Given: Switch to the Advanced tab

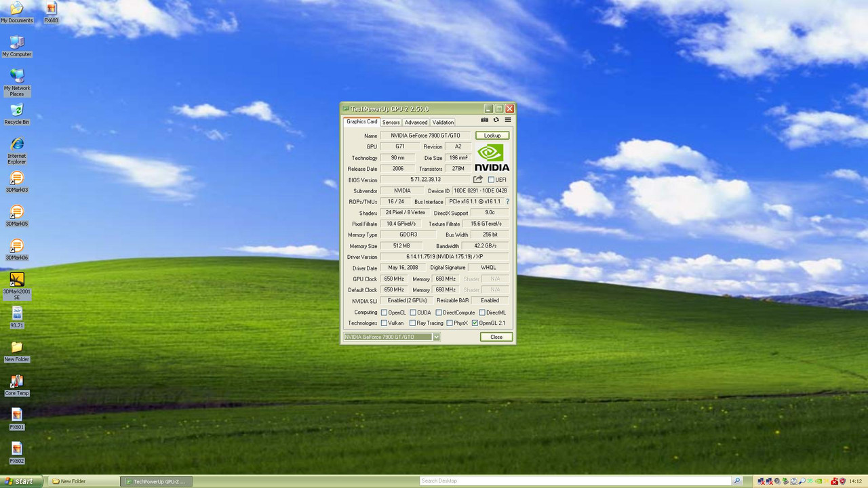Looking at the screenshot, I should pyautogui.click(x=416, y=123).
